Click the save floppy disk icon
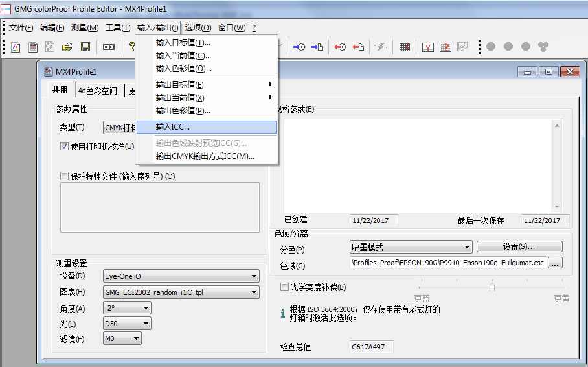 [85, 47]
